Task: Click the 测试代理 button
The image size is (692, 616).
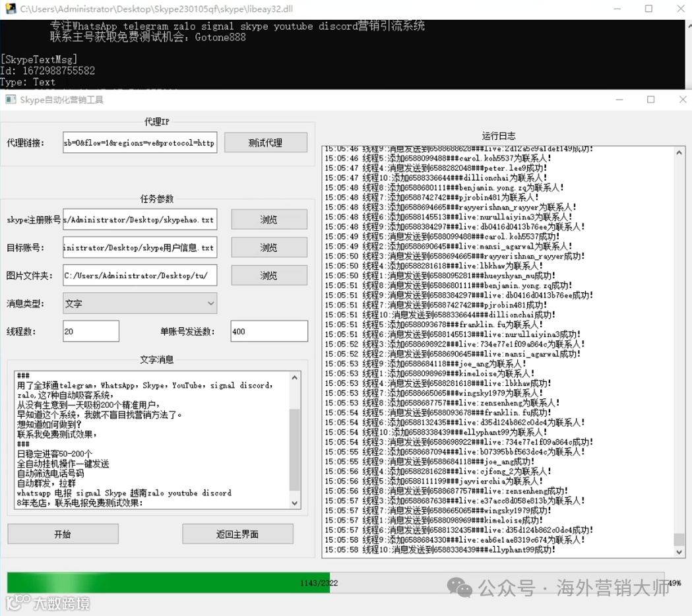Action: 266,142
